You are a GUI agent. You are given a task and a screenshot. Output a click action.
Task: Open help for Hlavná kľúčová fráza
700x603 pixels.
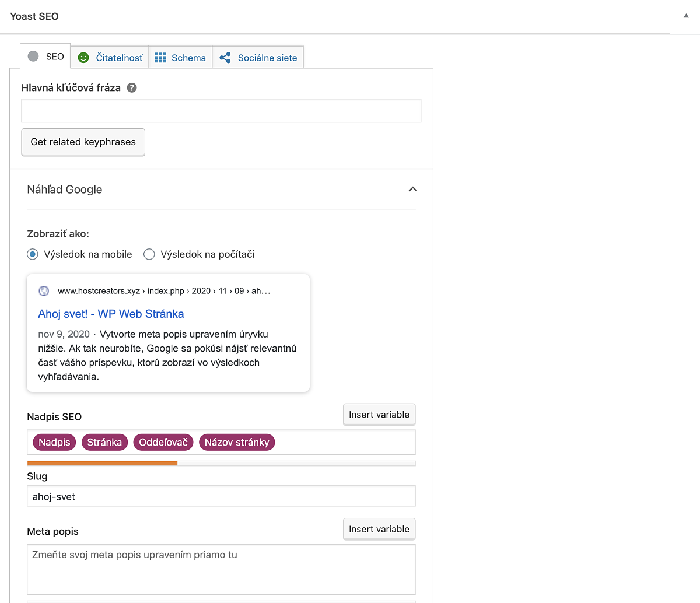point(132,88)
